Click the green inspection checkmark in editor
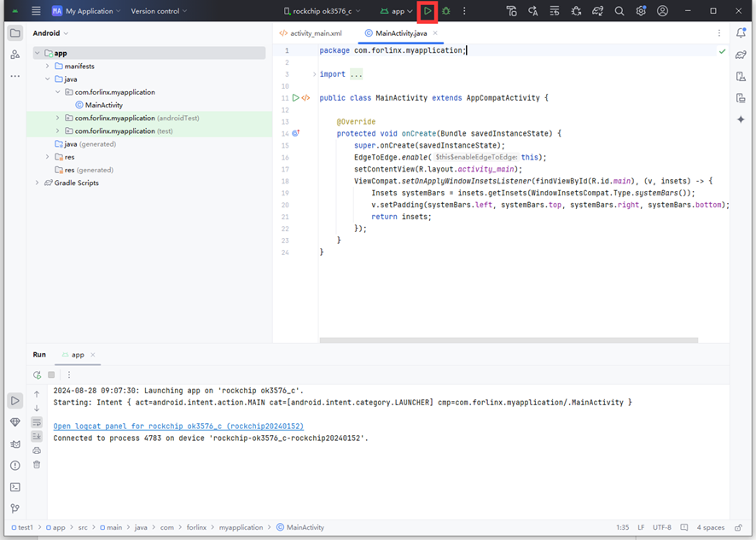 (722, 51)
